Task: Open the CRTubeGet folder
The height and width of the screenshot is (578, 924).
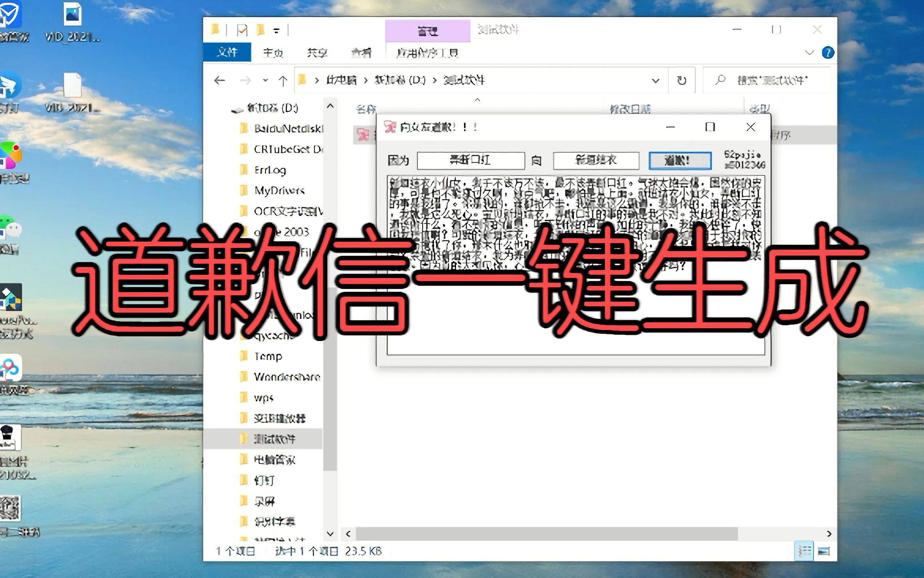Action: coord(281,149)
